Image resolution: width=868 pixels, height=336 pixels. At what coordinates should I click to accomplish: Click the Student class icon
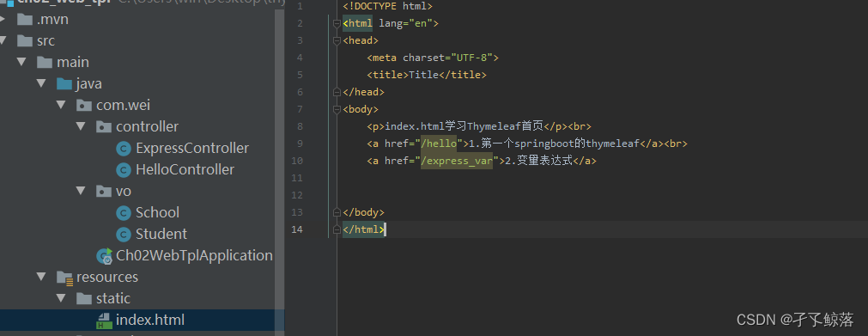coord(124,234)
